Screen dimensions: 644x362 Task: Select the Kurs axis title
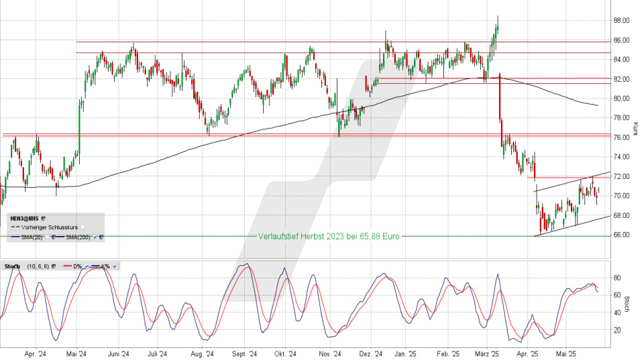pos(635,129)
